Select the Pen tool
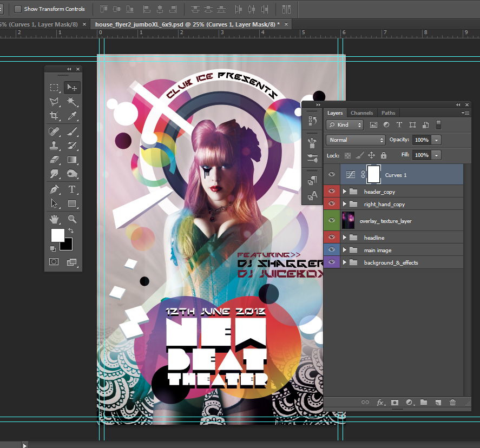 (x=54, y=189)
